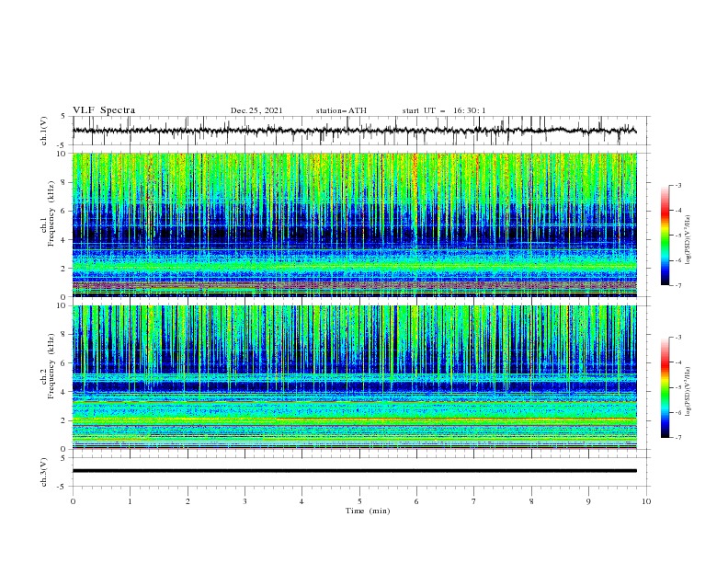Click the "8" kHz tick of ch.2 spectrogram
728x563 pixels.
click(64, 335)
